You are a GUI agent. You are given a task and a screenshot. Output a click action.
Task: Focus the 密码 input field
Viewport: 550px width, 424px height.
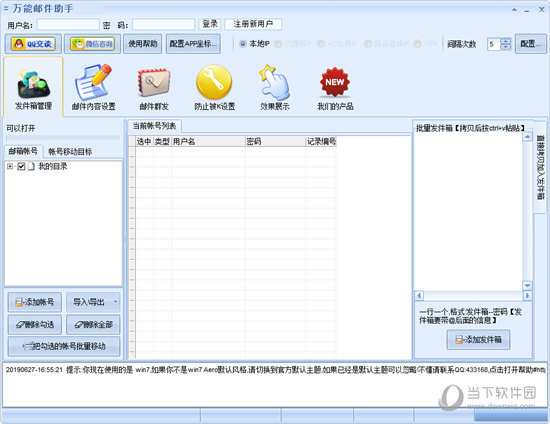tap(163, 25)
